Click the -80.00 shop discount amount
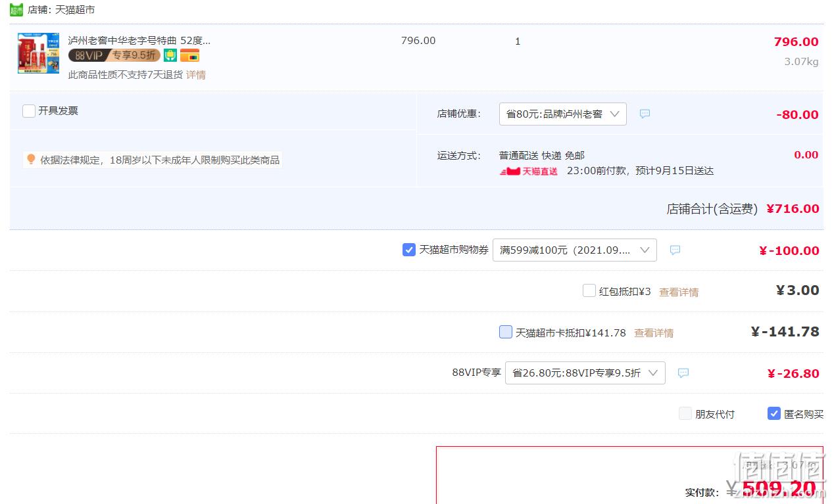 coord(797,114)
